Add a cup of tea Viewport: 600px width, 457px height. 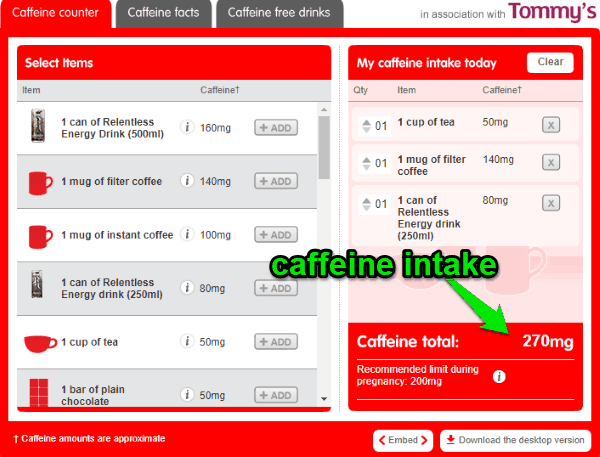(276, 341)
